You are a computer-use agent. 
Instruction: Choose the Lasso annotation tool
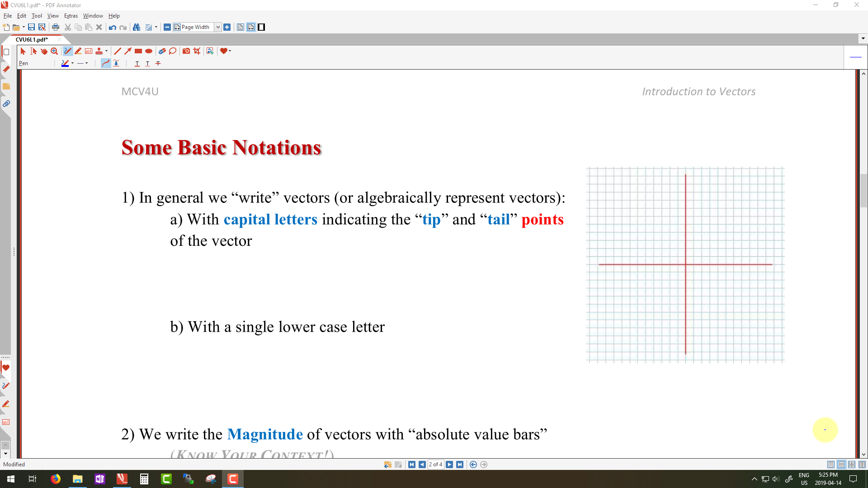(x=173, y=51)
